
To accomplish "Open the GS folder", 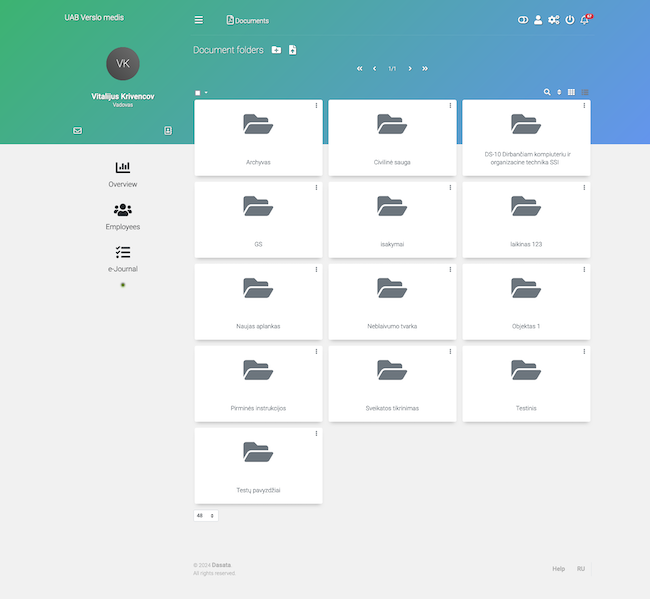I will pos(258,220).
